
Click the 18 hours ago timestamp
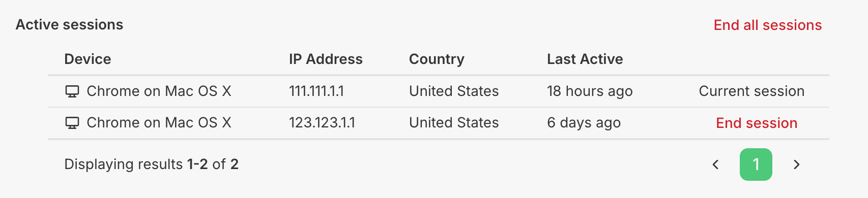point(590,91)
